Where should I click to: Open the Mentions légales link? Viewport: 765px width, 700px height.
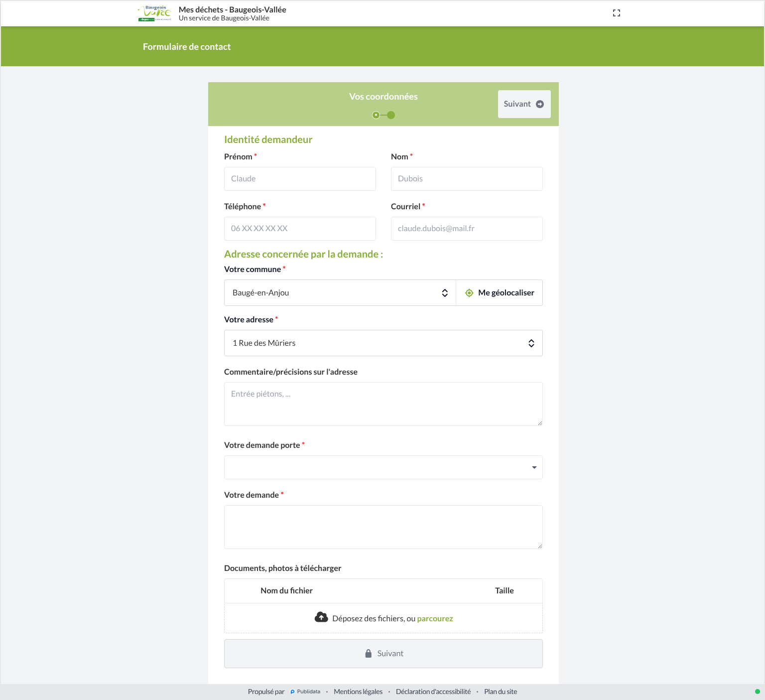(358, 692)
